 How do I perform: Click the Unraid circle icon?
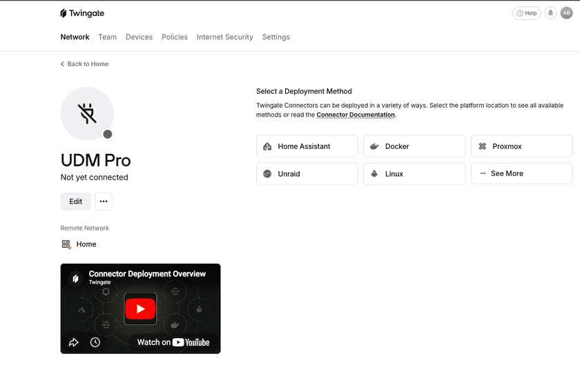click(267, 174)
